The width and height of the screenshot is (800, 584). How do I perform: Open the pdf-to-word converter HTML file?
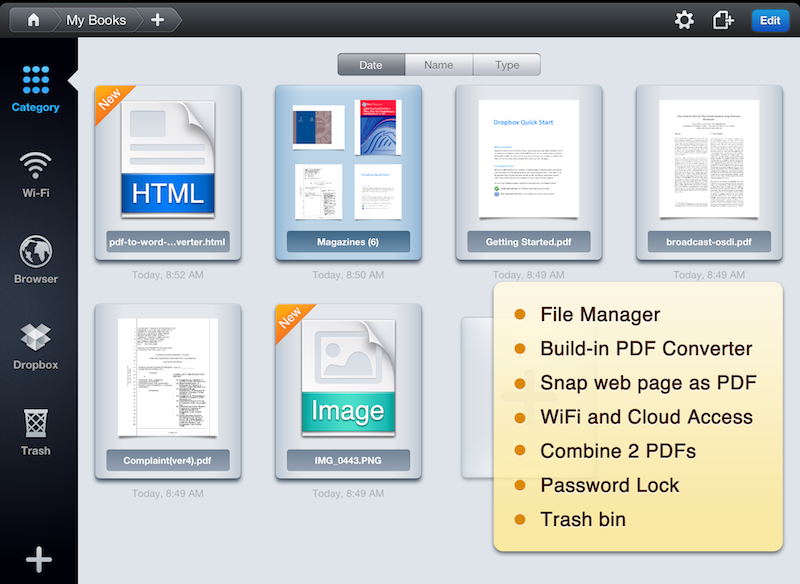168,173
